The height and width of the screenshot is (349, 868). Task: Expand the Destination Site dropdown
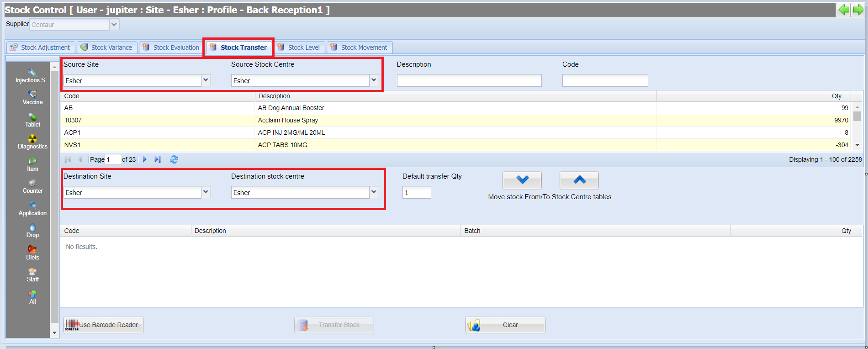pos(206,192)
